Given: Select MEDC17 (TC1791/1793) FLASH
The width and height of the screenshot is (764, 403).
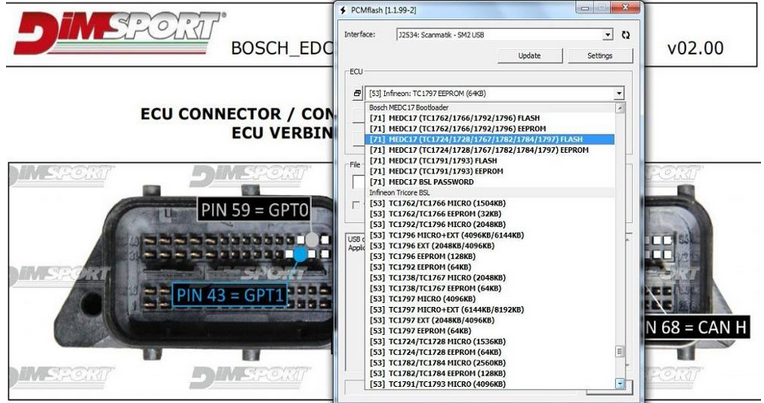Looking at the screenshot, I should 489,161.
